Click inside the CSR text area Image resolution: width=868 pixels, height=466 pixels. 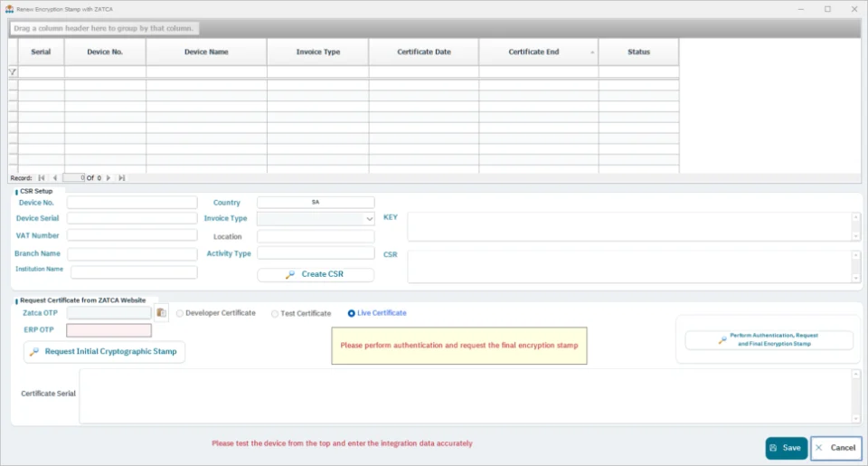point(629,267)
